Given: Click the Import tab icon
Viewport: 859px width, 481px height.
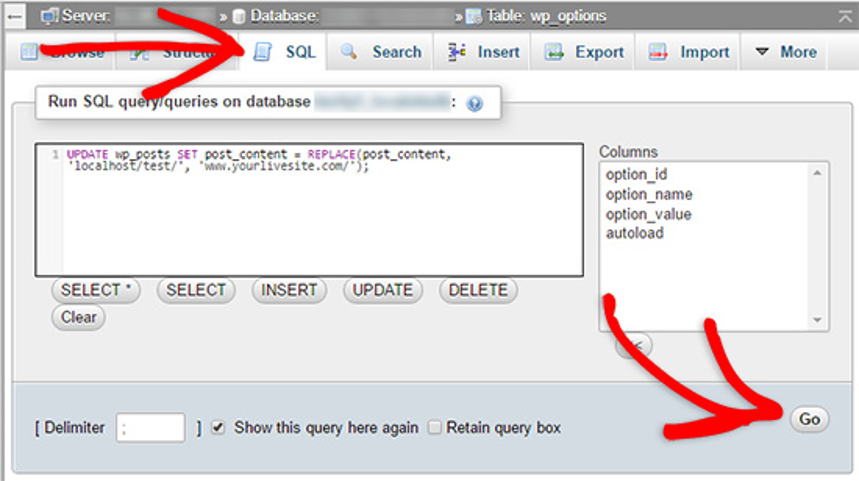Looking at the screenshot, I should (658, 52).
